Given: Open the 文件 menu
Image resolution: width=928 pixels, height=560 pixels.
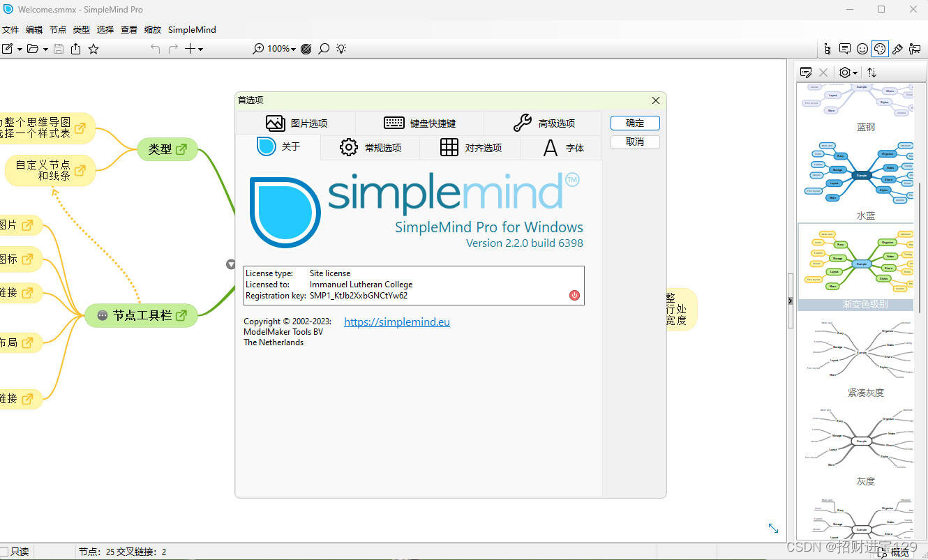Looking at the screenshot, I should point(10,30).
